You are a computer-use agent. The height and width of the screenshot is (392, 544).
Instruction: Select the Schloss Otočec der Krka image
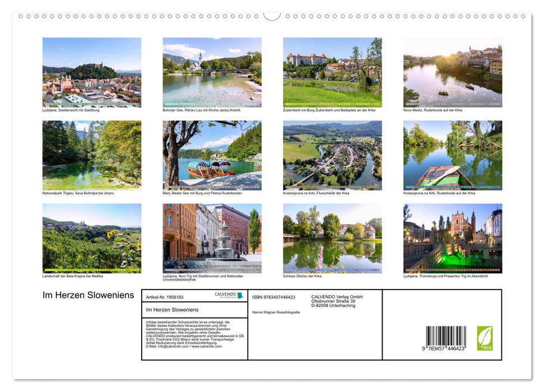pos(332,237)
